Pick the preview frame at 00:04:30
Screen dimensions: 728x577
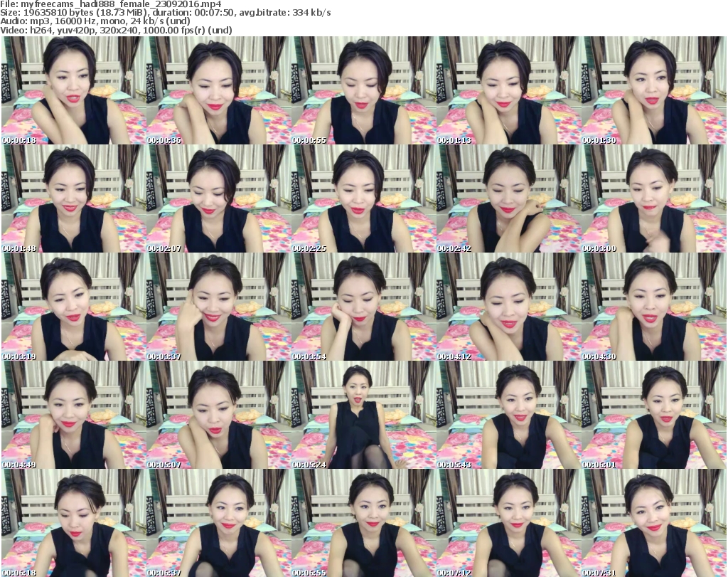[654, 307]
